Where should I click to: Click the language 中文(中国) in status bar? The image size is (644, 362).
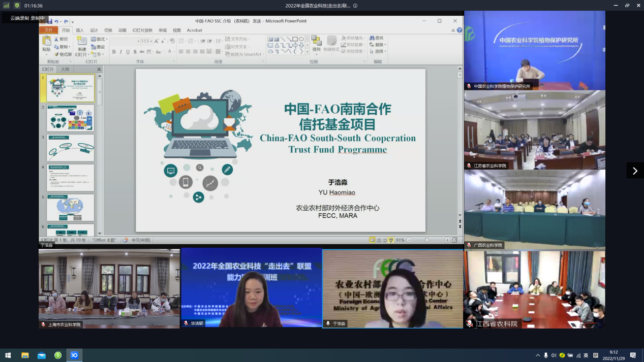tap(141, 240)
